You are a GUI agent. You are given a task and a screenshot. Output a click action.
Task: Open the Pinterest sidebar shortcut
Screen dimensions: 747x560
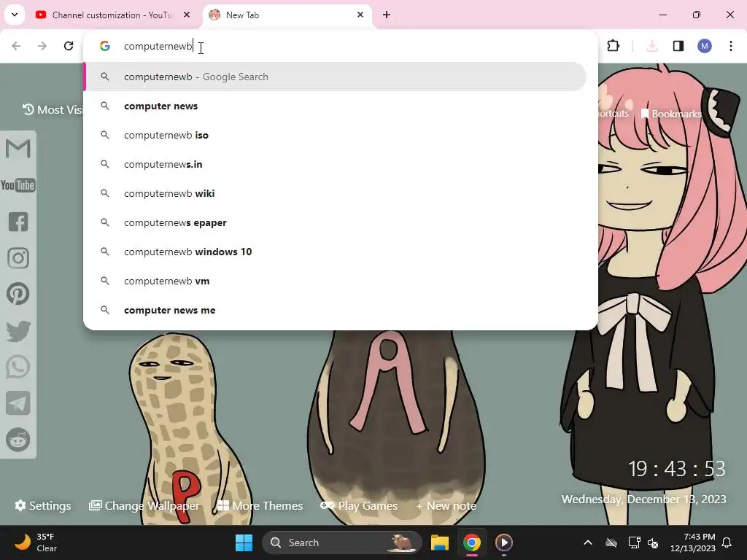(18, 294)
